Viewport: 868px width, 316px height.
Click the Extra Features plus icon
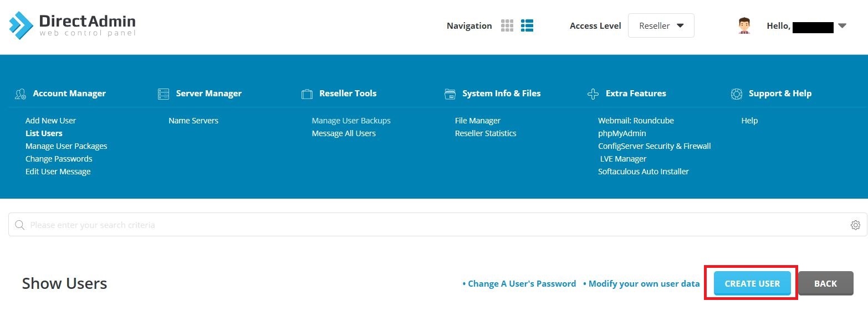(x=593, y=94)
